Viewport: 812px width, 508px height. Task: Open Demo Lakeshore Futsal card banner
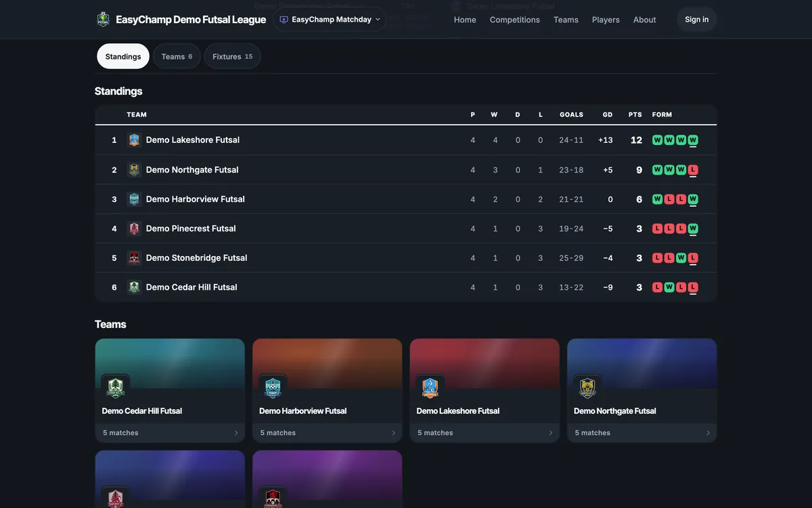[x=484, y=363]
